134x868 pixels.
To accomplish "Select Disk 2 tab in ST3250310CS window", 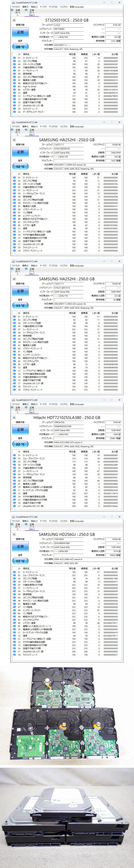I will point(31,13).
